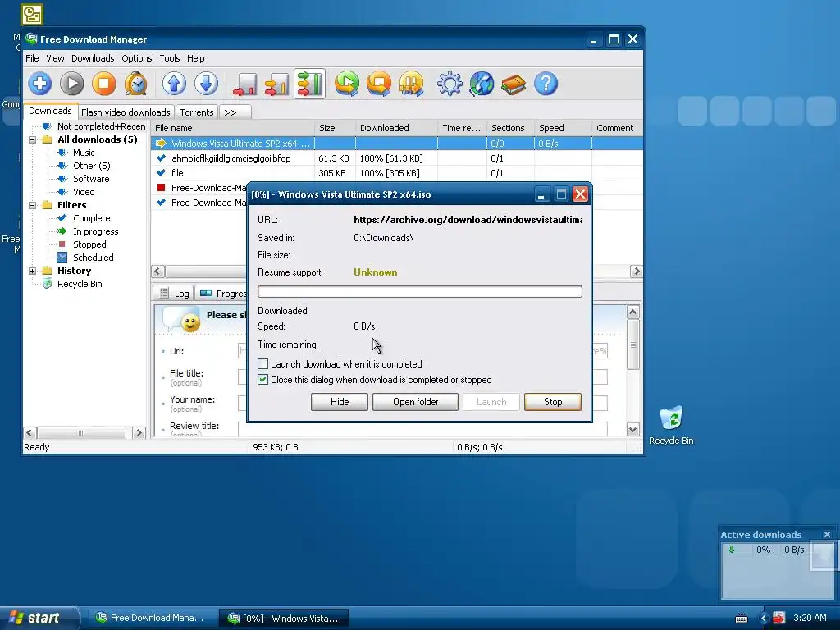Move download up with blue up arrow

click(174, 84)
